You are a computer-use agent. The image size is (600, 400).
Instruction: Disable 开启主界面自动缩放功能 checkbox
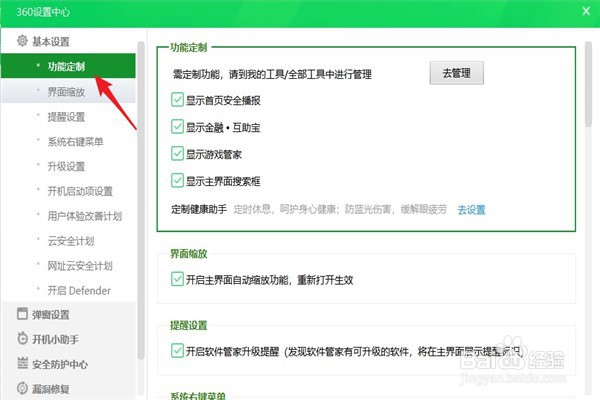click(x=177, y=279)
